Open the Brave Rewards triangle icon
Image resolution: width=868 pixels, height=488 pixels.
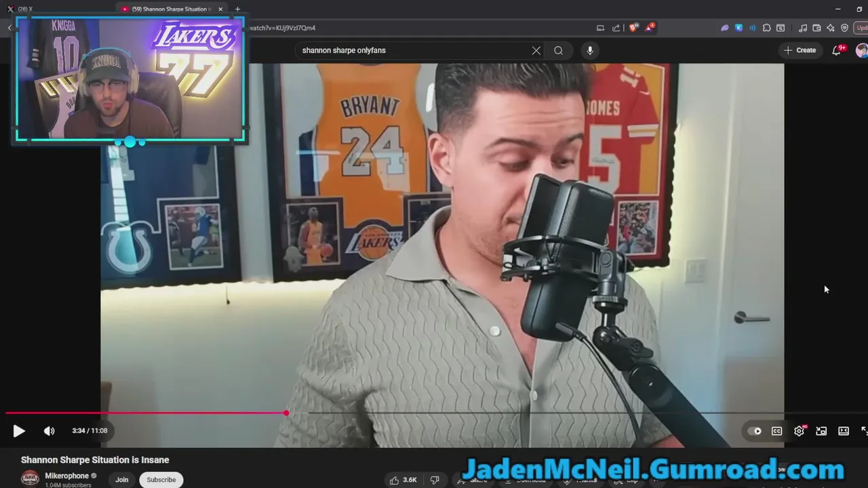coord(650,28)
